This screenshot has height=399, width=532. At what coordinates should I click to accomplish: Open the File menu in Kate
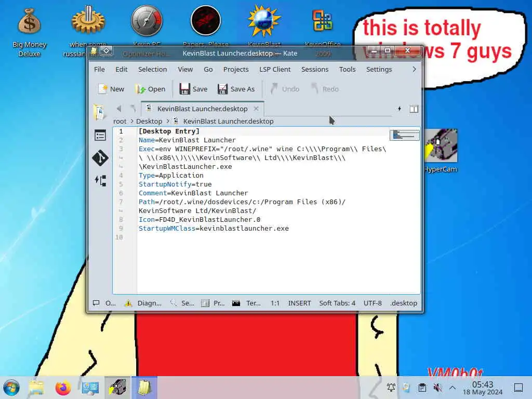(x=99, y=69)
